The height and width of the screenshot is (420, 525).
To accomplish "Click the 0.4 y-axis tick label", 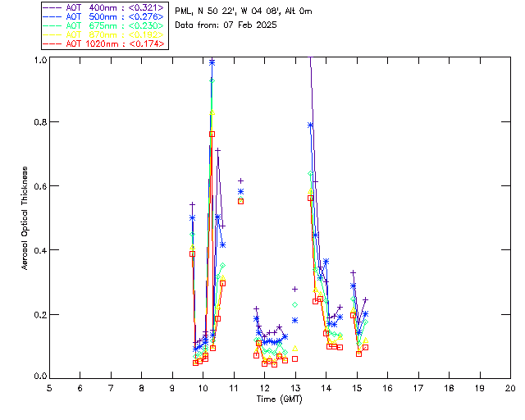I will [40, 250].
